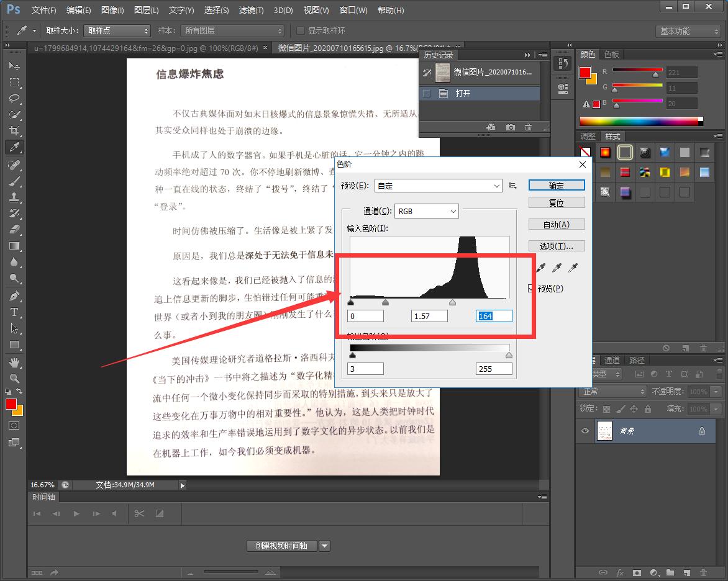Enable the 显示取样环 checkbox
728x581 pixels.
coord(302,30)
